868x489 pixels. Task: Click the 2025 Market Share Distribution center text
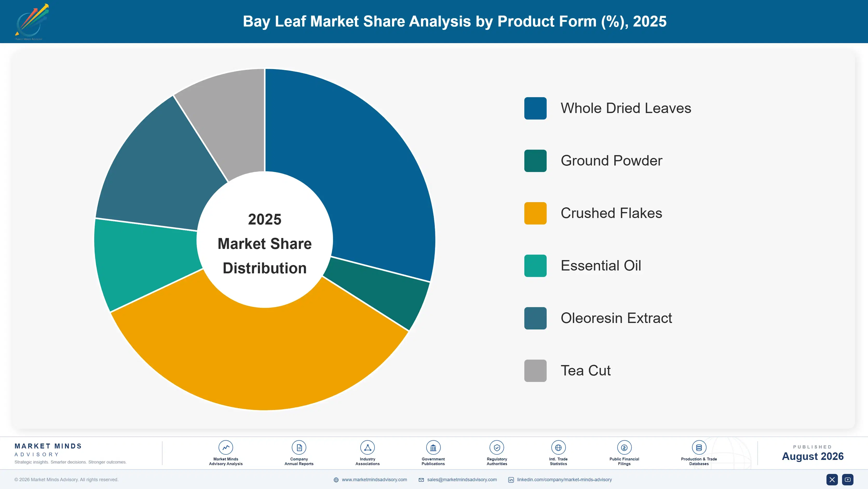[265, 243]
